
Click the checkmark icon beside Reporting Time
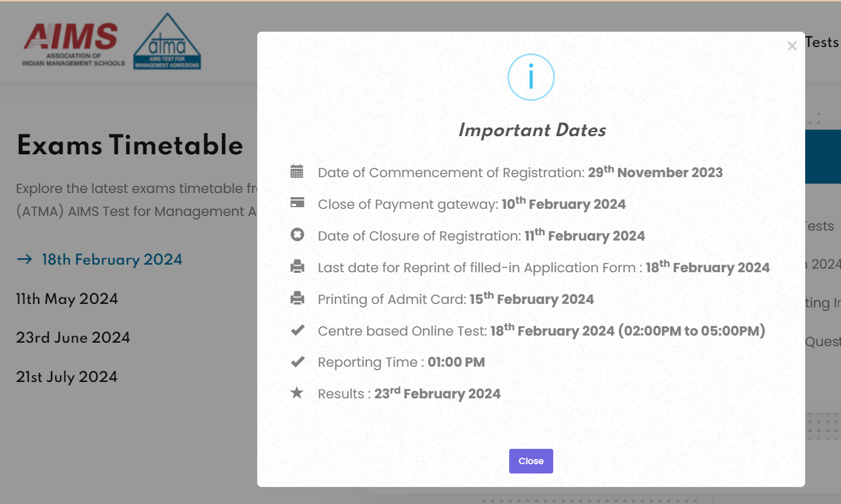297,361
